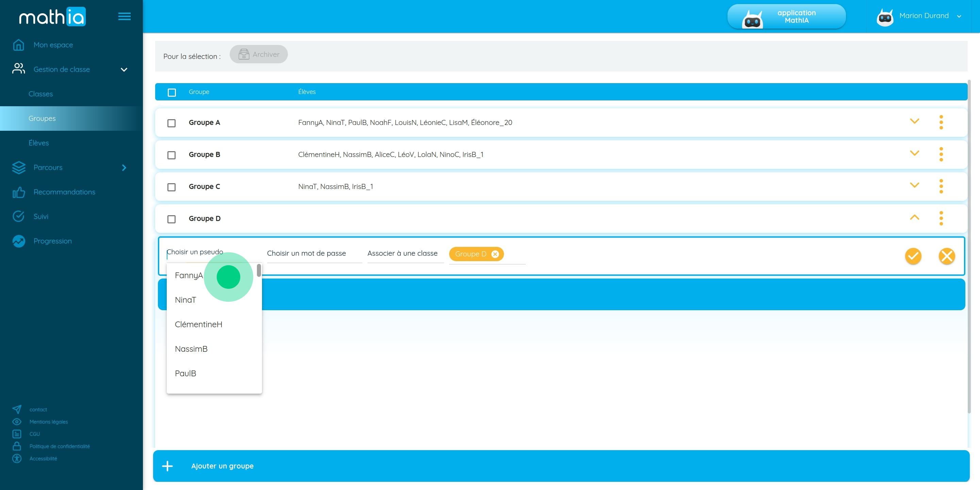Click the Archiver button

259,54
